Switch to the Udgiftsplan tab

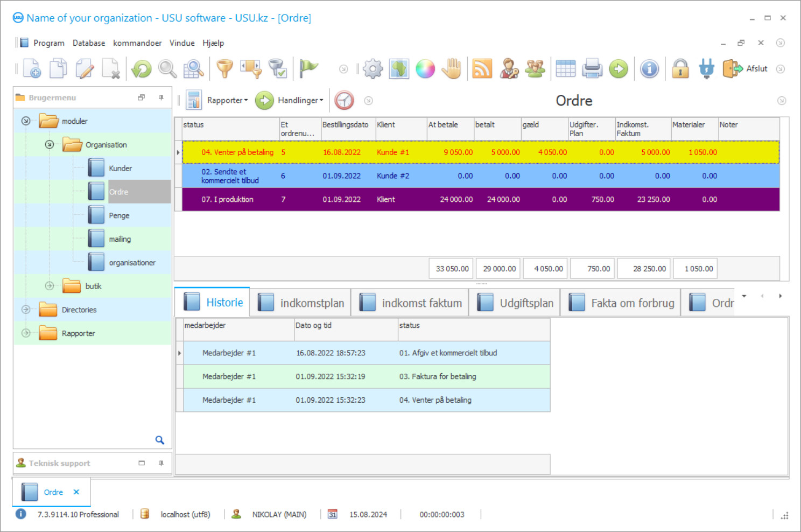tap(526, 303)
